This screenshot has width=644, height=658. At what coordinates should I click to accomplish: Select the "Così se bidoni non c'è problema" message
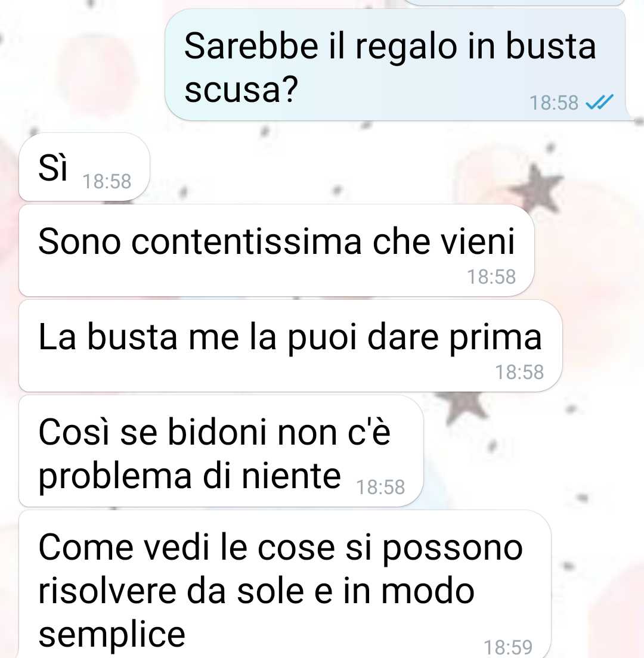[x=221, y=451]
